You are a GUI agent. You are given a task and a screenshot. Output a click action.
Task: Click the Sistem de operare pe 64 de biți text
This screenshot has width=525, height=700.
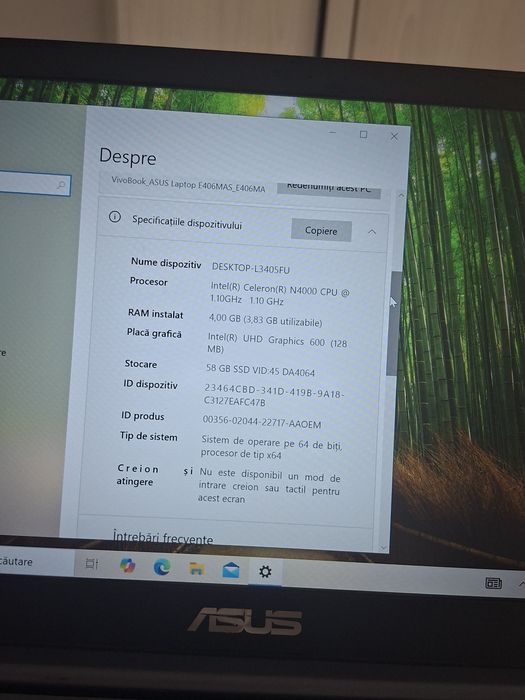pyautogui.click(x=271, y=447)
